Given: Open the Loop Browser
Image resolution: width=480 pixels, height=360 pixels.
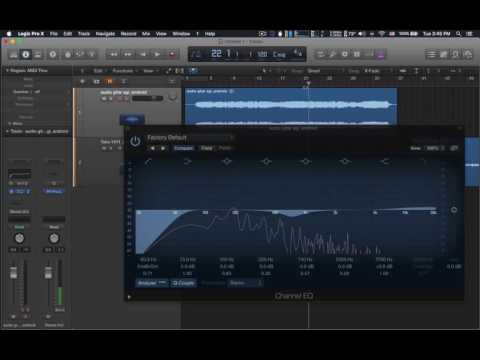Looking at the screenshot, I should (x=456, y=54).
